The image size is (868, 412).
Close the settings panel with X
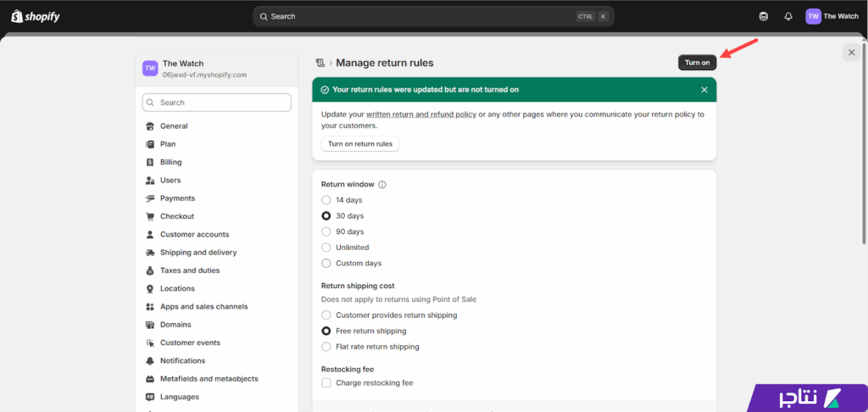(851, 53)
